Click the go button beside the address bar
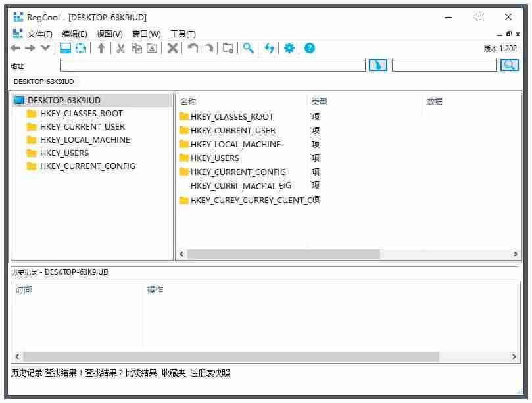 coord(378,65)
